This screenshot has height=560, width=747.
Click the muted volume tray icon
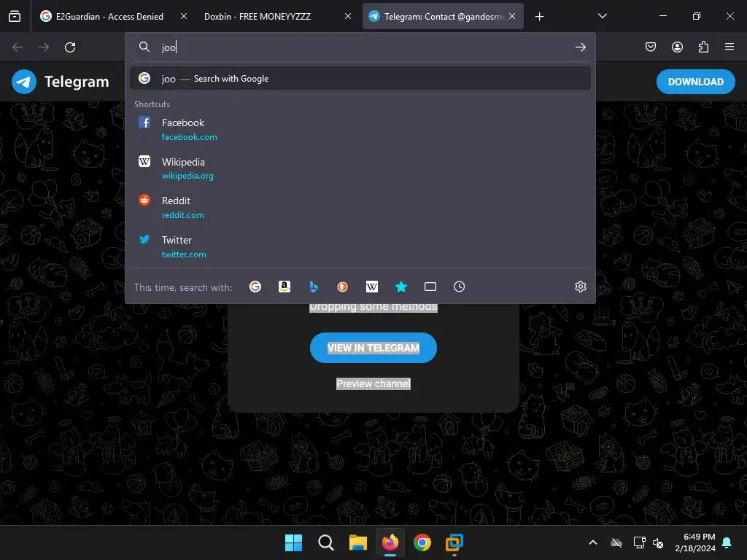(x=659, y=542)
